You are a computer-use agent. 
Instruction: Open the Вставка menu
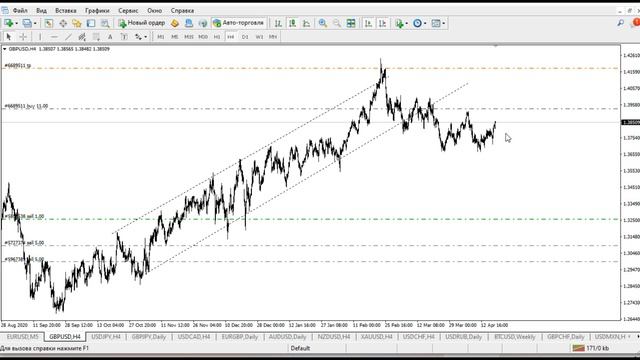tap(66, 11)
